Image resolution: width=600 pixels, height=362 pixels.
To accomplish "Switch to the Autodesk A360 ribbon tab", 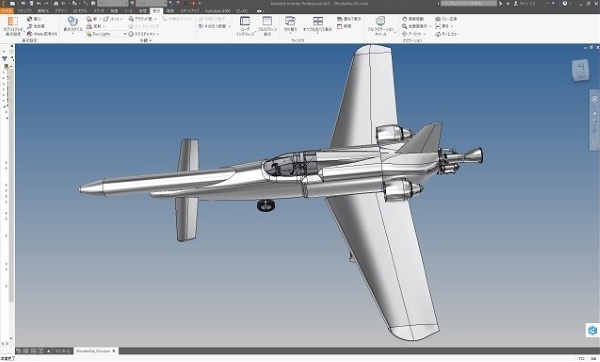I will (x=217, y=11).
